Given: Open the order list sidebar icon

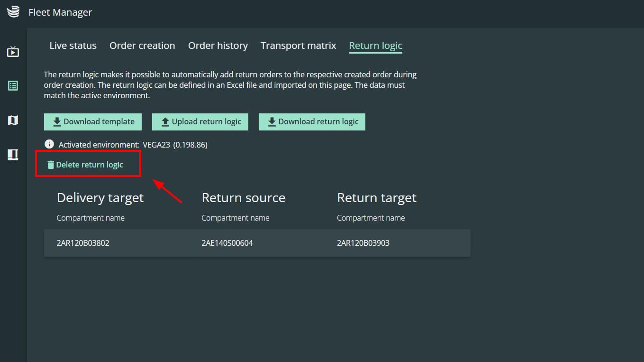Looking at the screenshot, I should pos(13,86).
